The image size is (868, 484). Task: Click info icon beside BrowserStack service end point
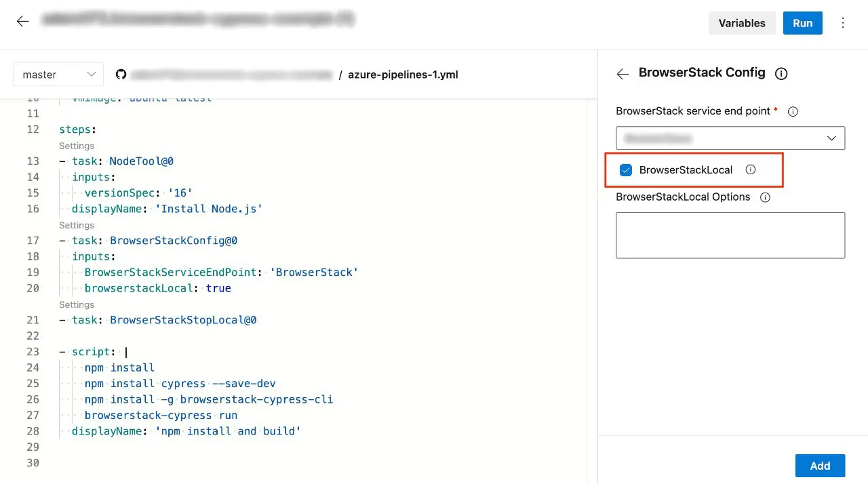[x=792, y=112]
